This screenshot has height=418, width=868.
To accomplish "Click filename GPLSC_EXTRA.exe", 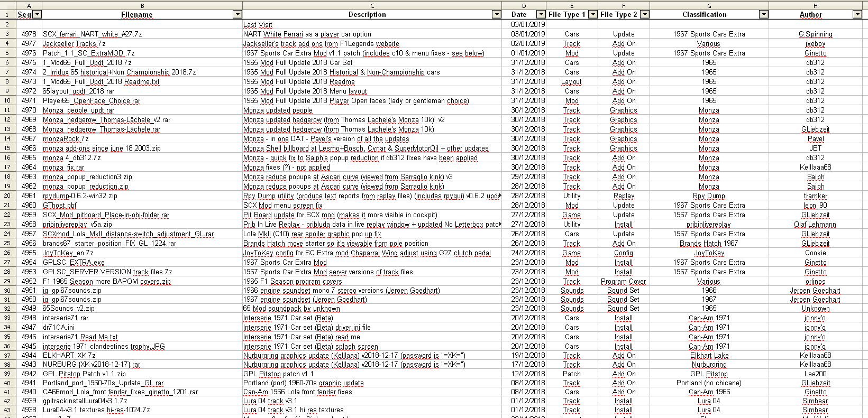I will [74, 262].
